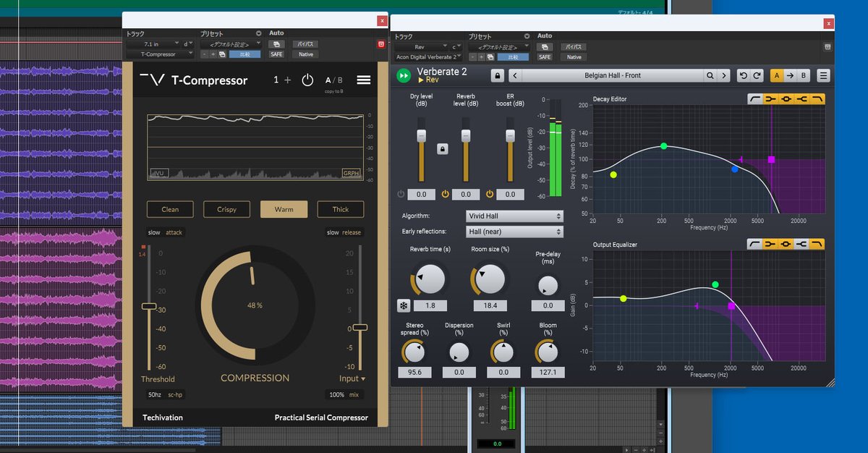868x453 pixels.
Task: Go to the previous Verberate preset
Action: coord(514,75)
